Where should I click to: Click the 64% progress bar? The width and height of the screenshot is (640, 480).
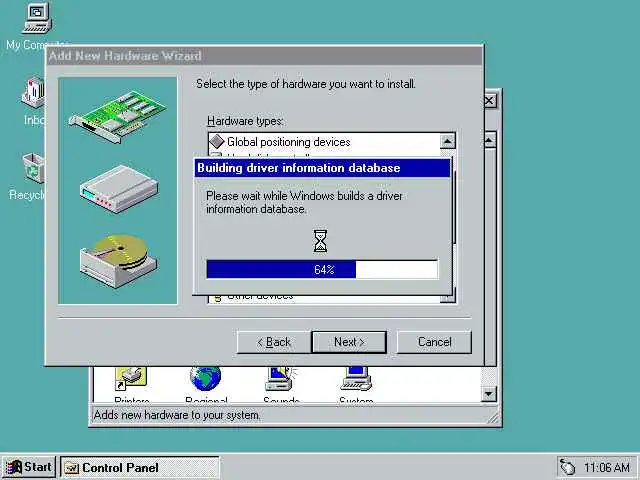coord(322,269)
